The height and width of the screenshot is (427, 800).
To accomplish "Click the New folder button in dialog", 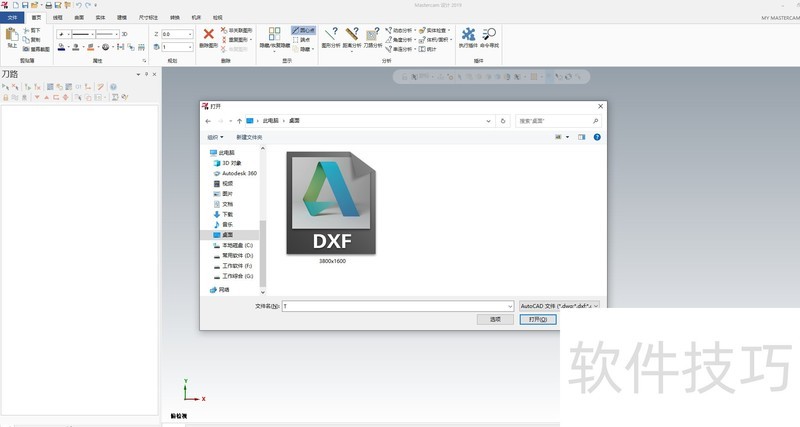I will click(x=249, y=137).
